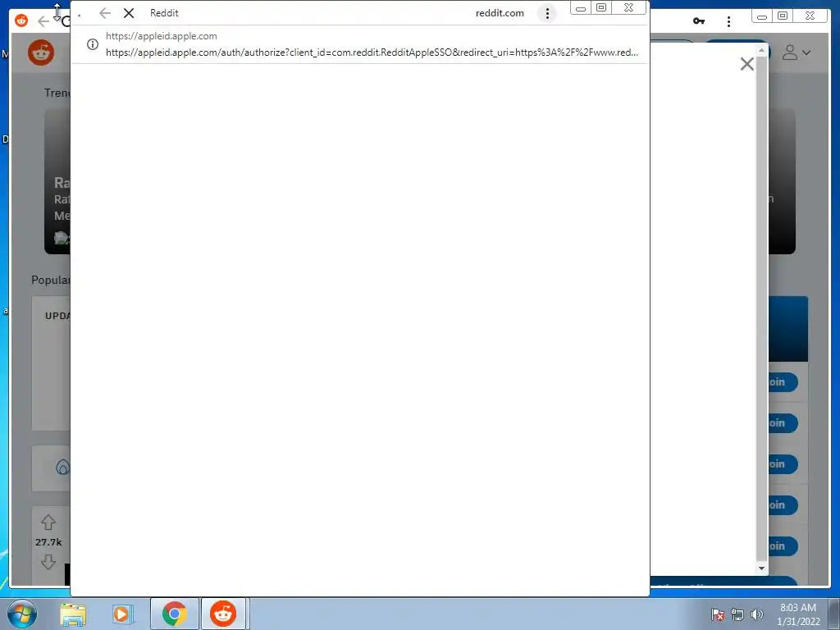Open Windows Explorer from the taskbar
This screenshot has width=840, height=630.
click(x=73, y=614)
